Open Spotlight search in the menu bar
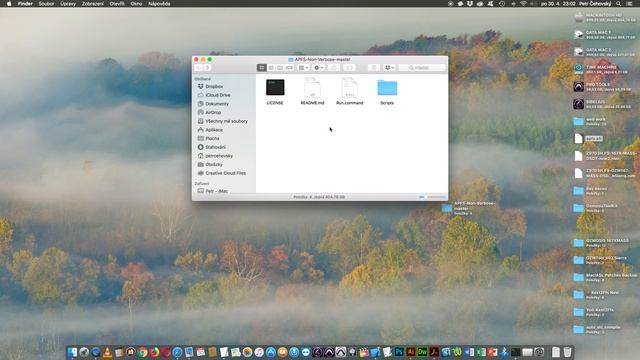 tap(619, 4)
